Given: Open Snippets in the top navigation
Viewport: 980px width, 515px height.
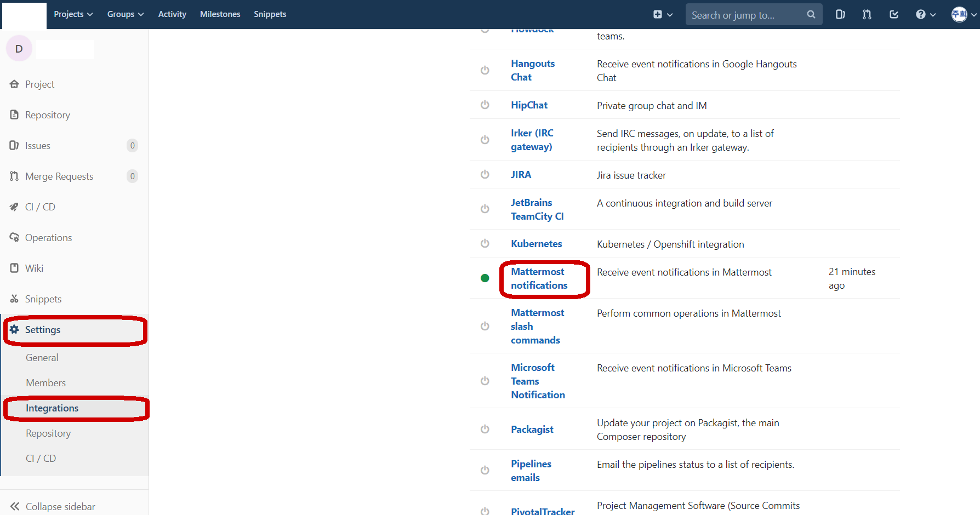Looking at the screenshot, I should pyautogui.click(x=270, y=14).
